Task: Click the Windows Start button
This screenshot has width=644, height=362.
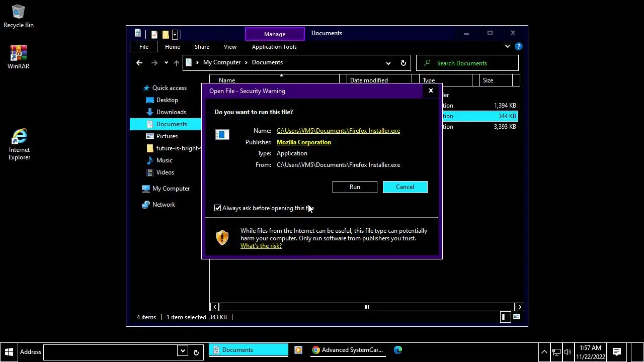Action: 9,352
